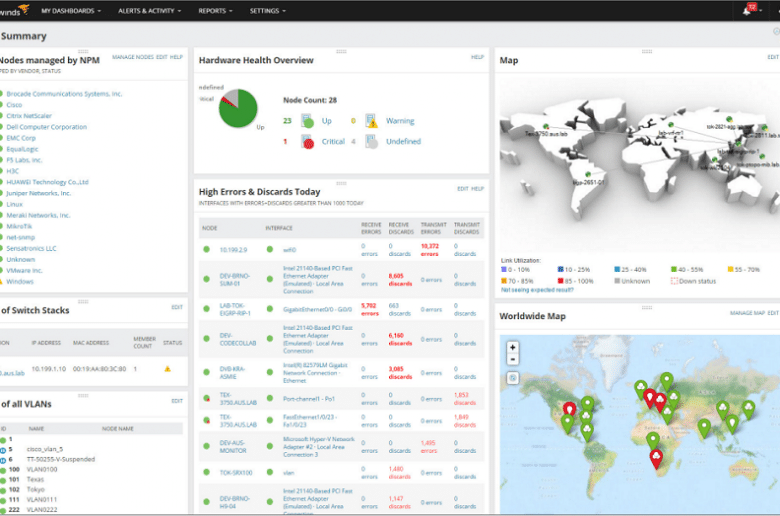Click the red map pin in North America

[569, 411]
